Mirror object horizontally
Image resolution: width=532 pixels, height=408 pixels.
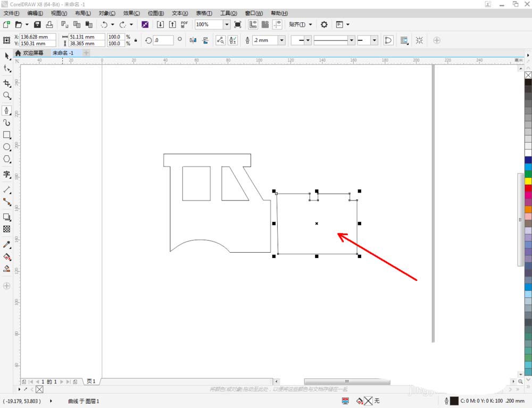coord(193,40)
